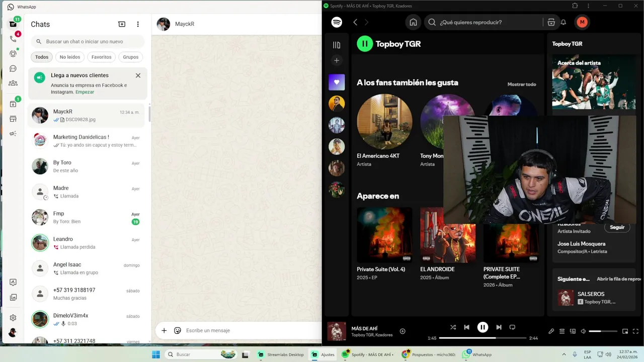644x362 pixels.
Task: Open the business storefront tools icon
Action: point(13,119)
